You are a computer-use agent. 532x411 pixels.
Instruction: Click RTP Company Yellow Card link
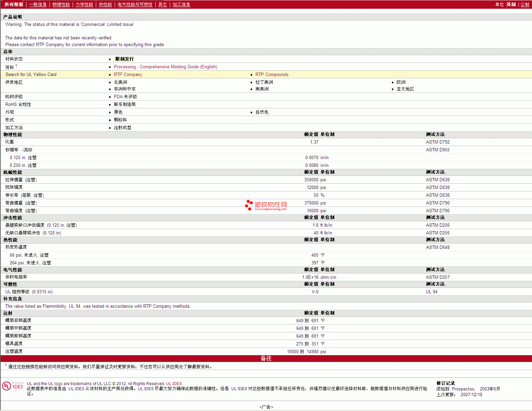tap(128, 75)
